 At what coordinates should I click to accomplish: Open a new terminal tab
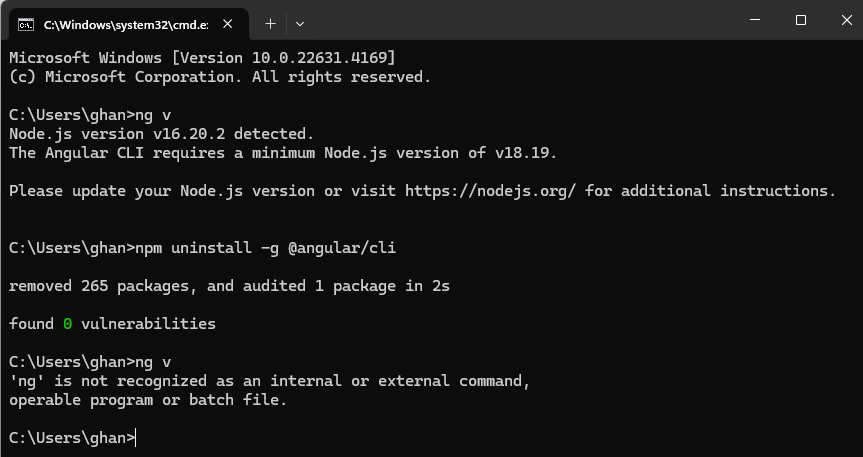(x=270, y=24)
